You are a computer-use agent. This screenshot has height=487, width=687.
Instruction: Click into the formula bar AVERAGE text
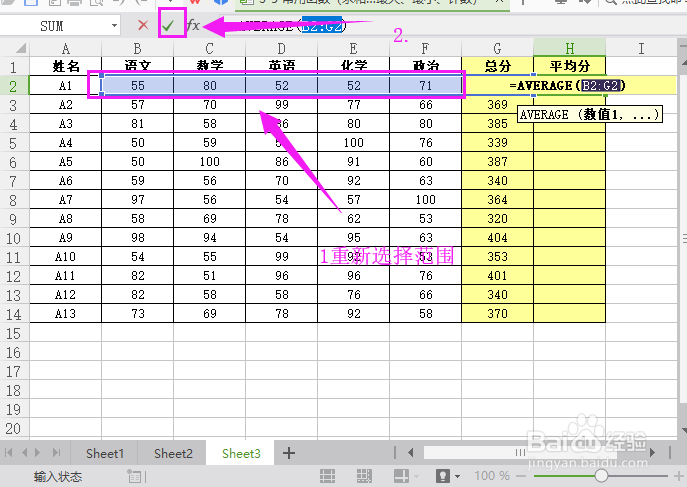pos(293,26)
